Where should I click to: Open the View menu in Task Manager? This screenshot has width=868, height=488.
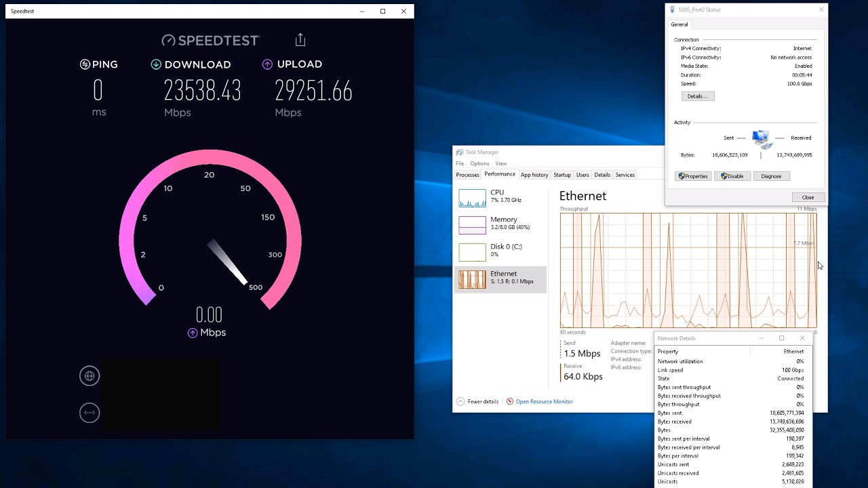point(500,163)
